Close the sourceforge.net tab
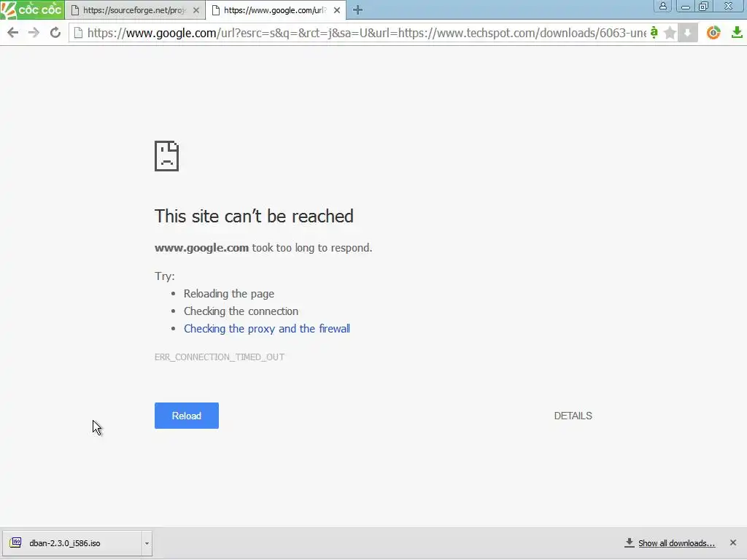This screenshot has width=747, height=560. [196, 10]
